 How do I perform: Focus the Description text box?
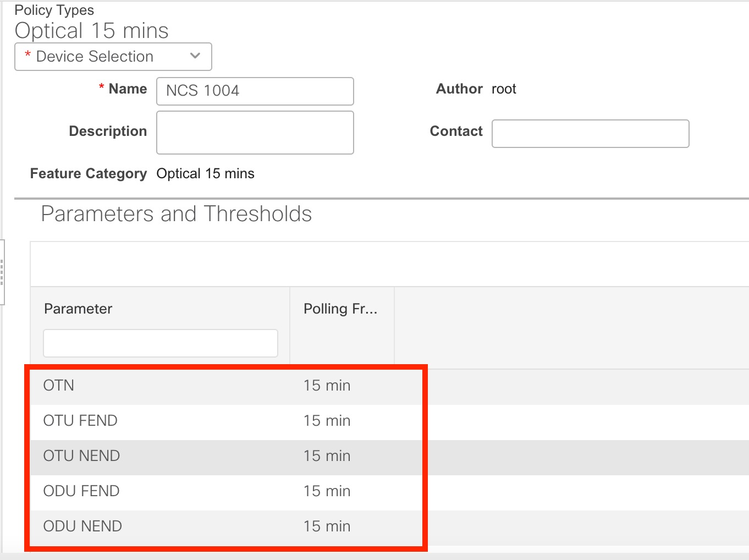click(x=255, y=133)
